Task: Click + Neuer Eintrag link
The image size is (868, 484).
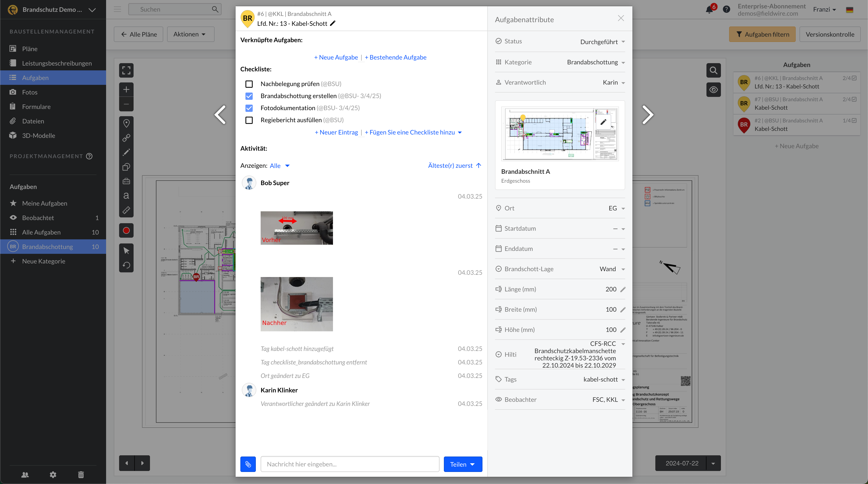Action: click(x=336, y=132)
